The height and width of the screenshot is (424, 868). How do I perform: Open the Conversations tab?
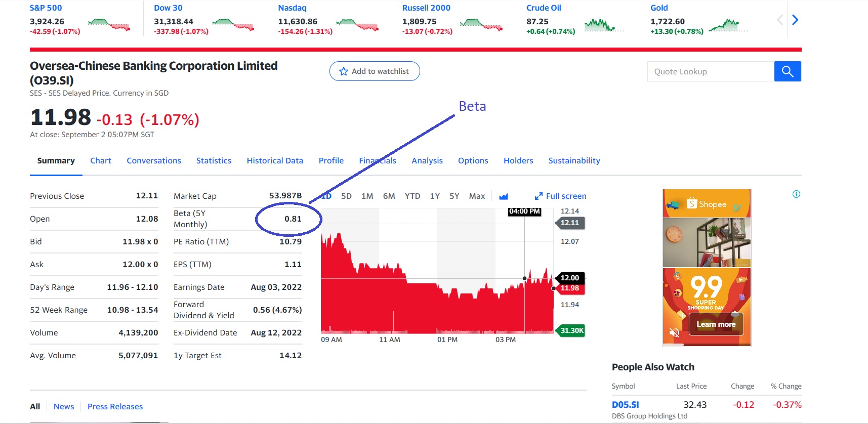[154, 160]
